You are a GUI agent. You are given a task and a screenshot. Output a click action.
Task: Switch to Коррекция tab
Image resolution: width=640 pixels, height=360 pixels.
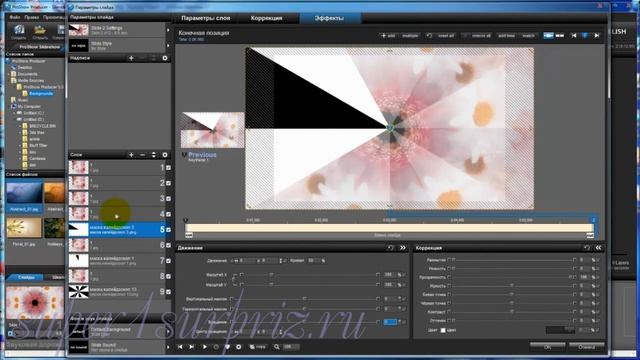[x=267, y=18]
